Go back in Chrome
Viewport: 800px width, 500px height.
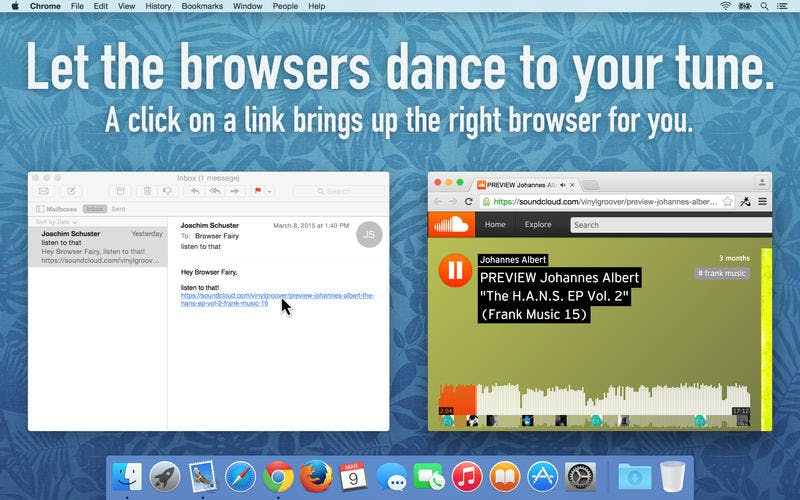click(x=438, y=202)
